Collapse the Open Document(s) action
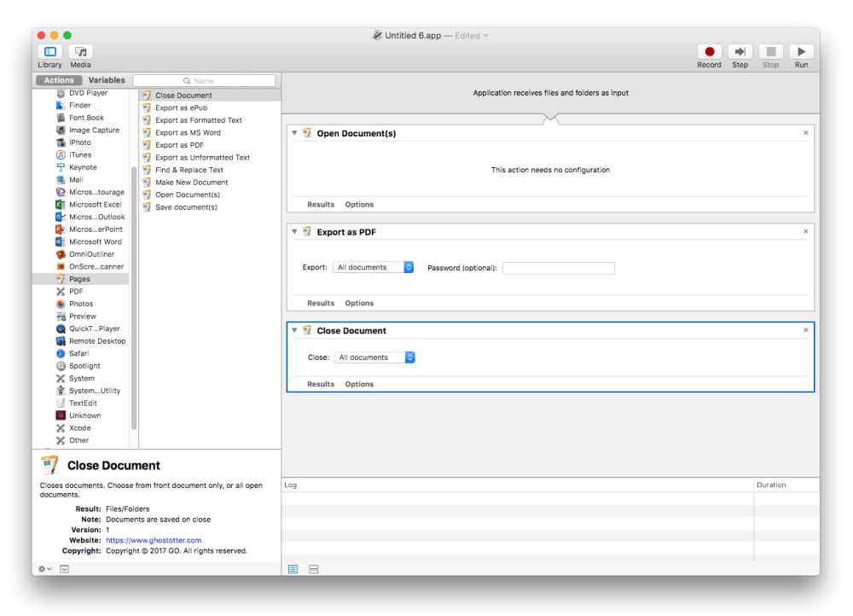The width and height of the screenshot is (853, 616). pos(294,133)
